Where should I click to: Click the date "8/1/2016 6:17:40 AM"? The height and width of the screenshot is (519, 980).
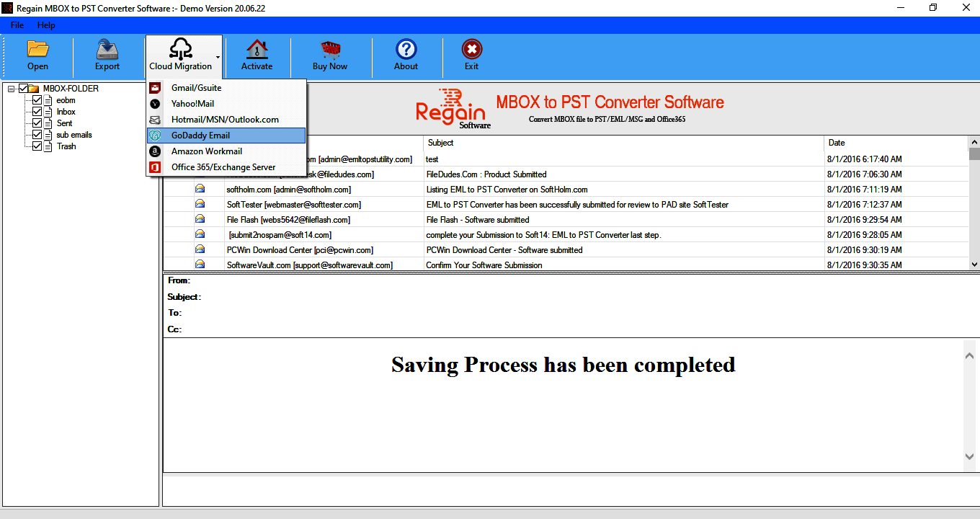(865, 159)
